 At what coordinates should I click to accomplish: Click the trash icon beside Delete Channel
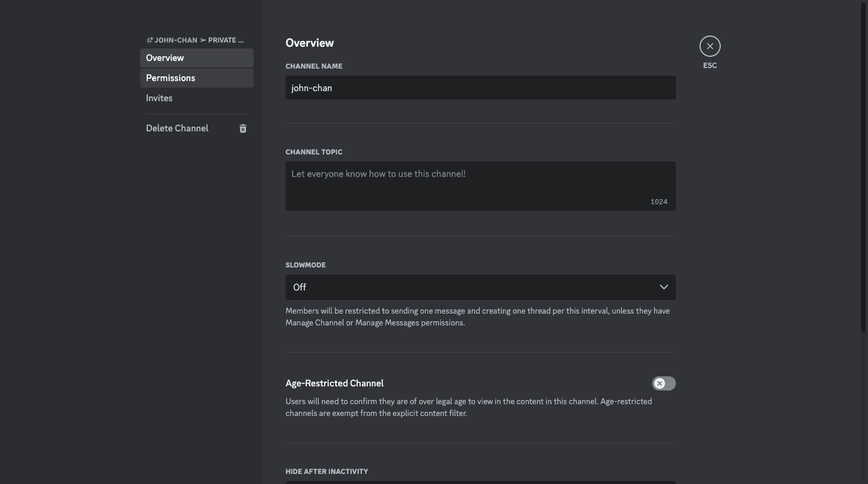coord(243,128)
